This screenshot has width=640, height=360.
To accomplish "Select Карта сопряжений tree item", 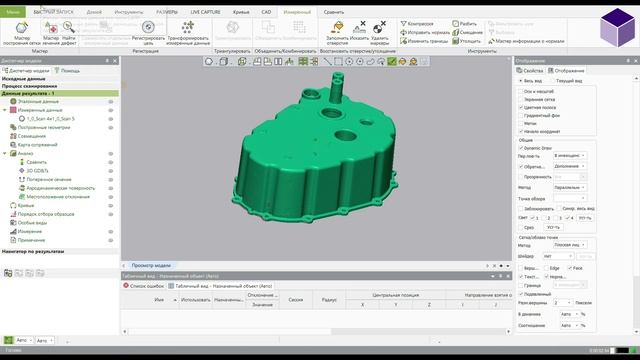I will click(x=38, y=145).
